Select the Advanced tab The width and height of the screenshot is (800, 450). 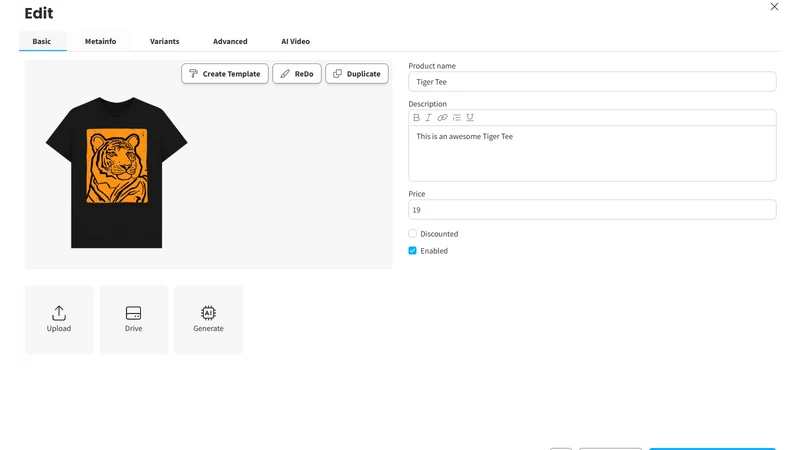click(230, 41)
